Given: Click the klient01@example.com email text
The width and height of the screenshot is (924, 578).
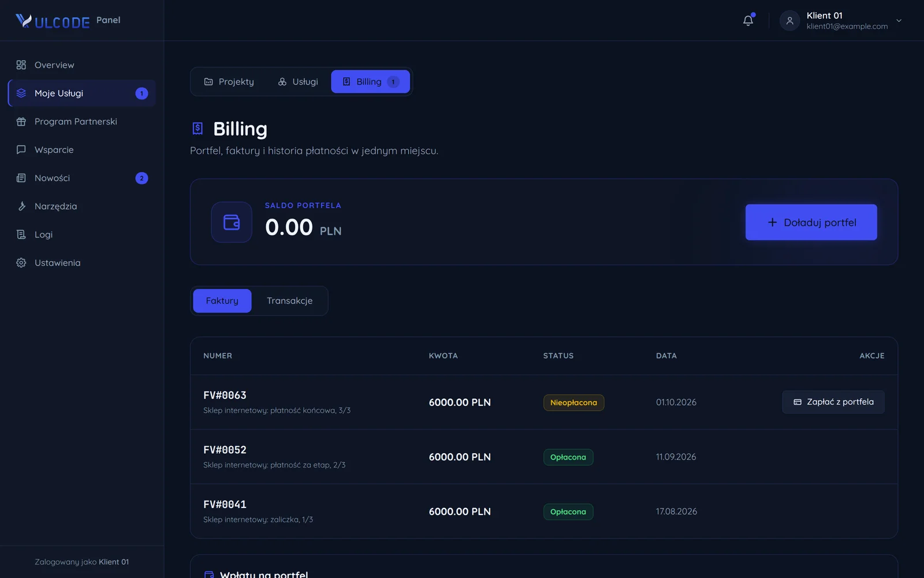Looking at the screenshot, I should [847, 27].
